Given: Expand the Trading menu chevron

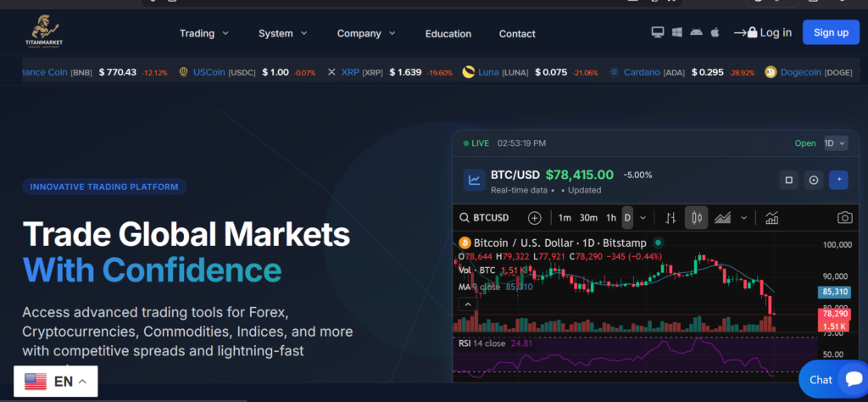Looking at the screenshot, I should [225, 33].
